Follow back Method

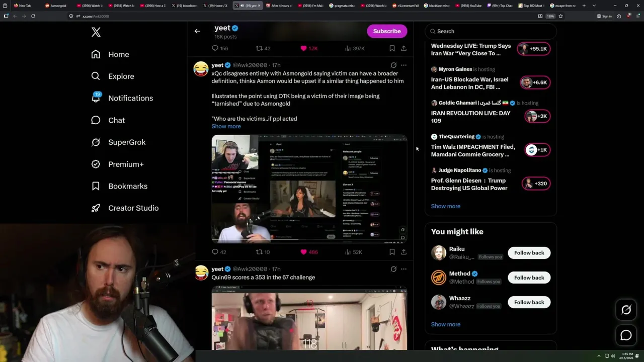coord(529,278)
